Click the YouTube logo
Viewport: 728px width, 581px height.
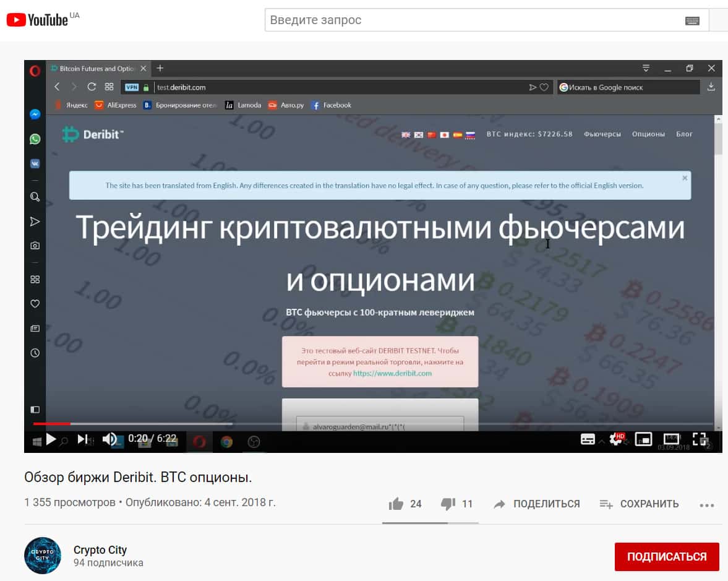pos(37,20)
